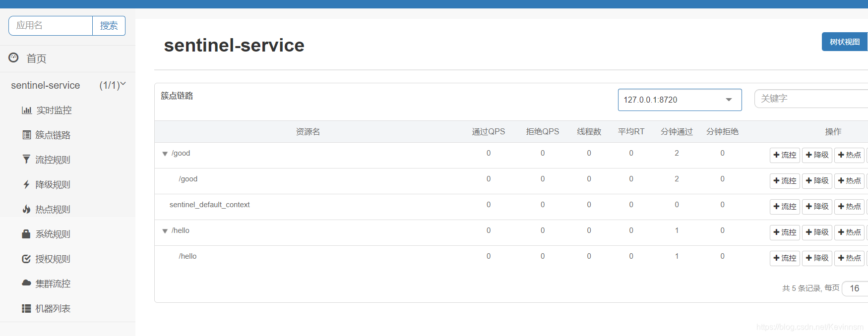Click the lightning bolt icon for 降级规则
This screenshot has width=868, height=336.
26,184
